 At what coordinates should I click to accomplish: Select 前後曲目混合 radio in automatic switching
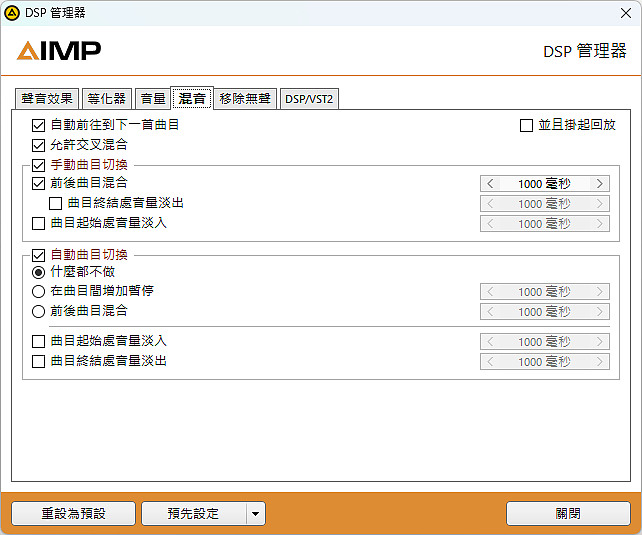[38, 312]
